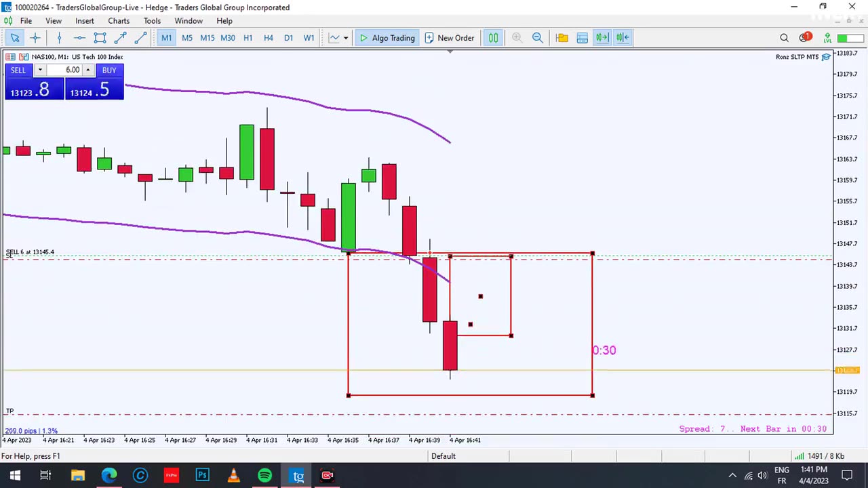Click the BUY button
This screenshot has height=488, width=868.
pos(109,70)
